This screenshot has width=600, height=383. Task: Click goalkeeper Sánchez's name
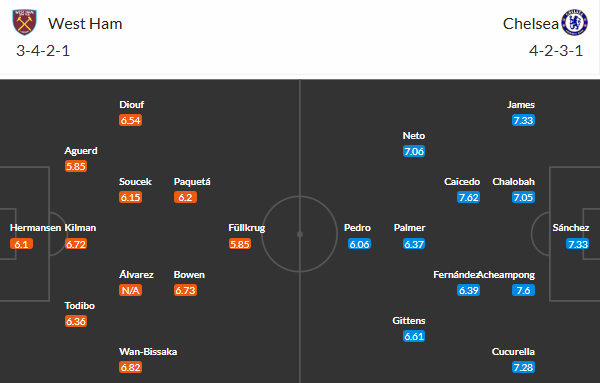tap(571, 228)
